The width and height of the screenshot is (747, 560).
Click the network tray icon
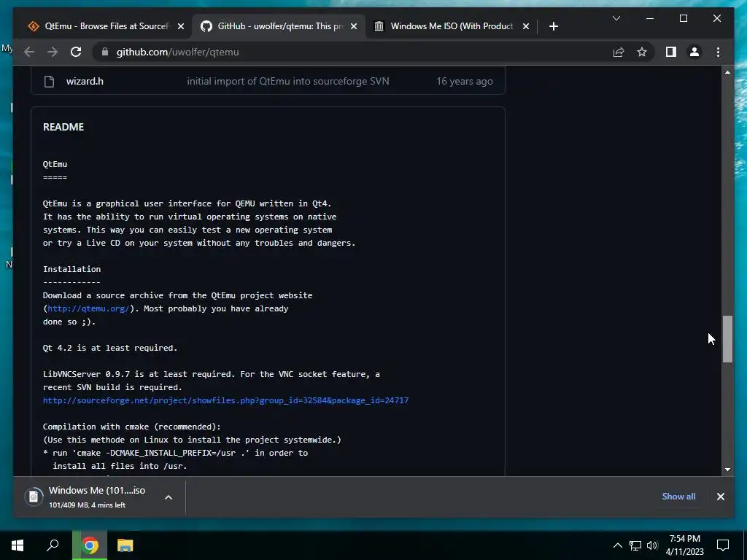635,545
